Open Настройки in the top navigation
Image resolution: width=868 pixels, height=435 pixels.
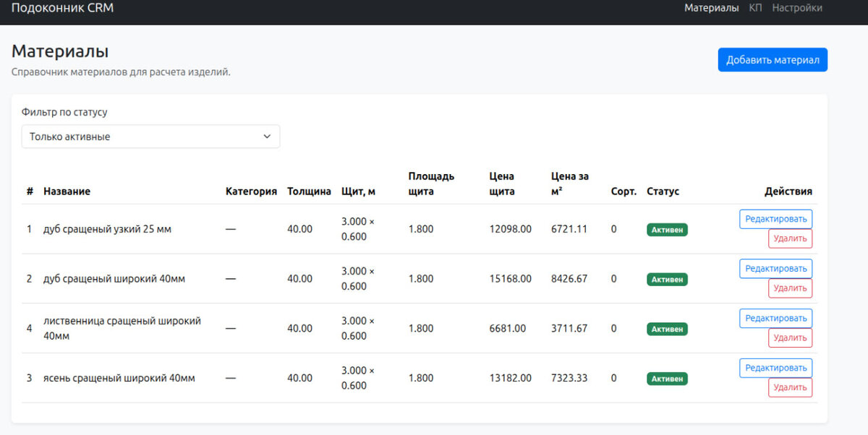pyautogui.click(x=797, y=8)
